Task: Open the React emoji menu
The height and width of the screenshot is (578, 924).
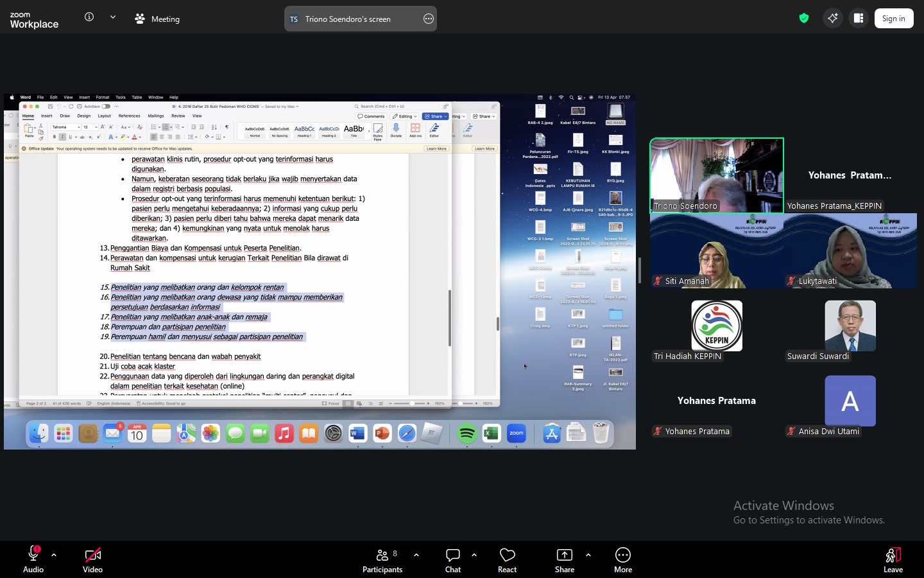Action: (x=507, y=559)
